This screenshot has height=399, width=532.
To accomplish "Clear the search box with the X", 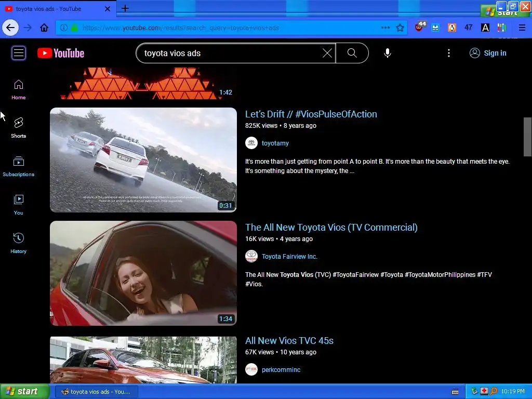I will pyautogui.click(x=327, y=54).
